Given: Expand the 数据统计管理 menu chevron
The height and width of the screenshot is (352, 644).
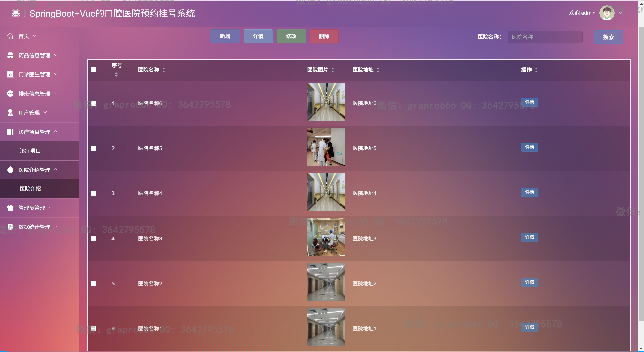Looking at the screenshot, I should [56, 227].
